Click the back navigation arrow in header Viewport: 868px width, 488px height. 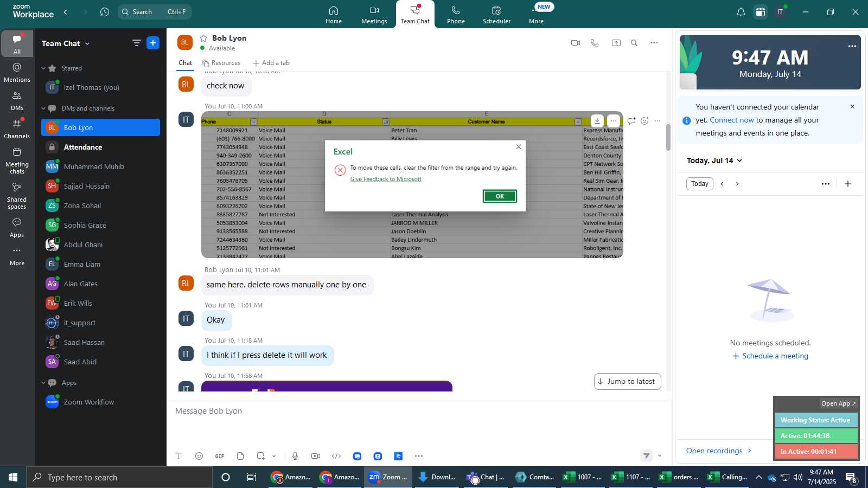(x=66, y=12)
